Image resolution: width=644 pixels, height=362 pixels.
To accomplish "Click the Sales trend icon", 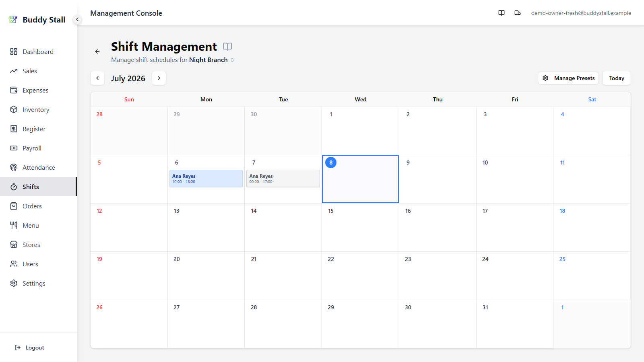I will [14, 71].
